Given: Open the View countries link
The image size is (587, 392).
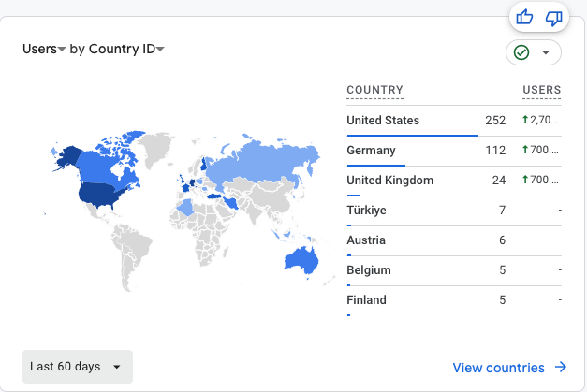Looking at the screenshot, I should pos(498,368).
